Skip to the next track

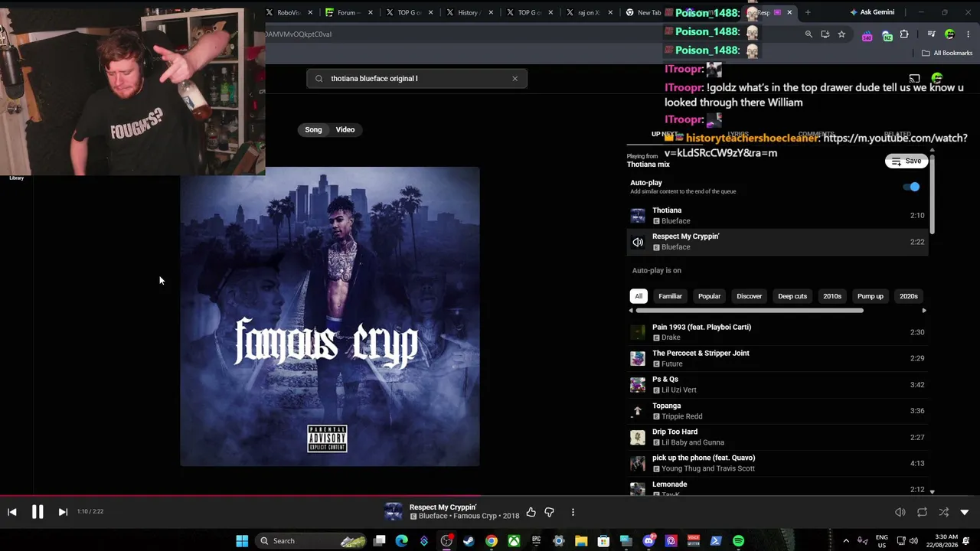click(x=63, y=512)
